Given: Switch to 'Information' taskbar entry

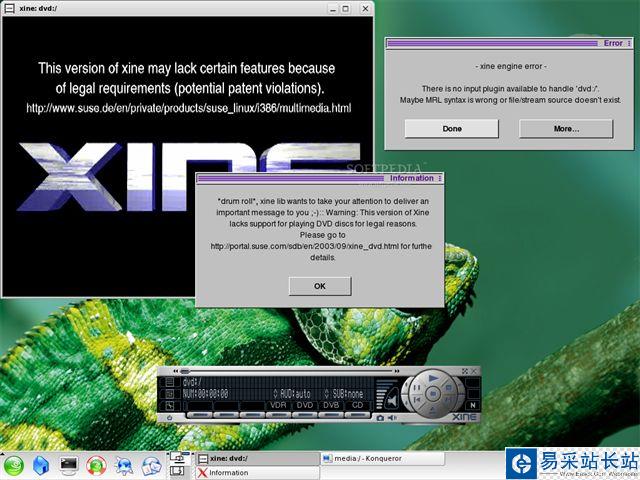Looking at the screenshot, I should 258,473.
